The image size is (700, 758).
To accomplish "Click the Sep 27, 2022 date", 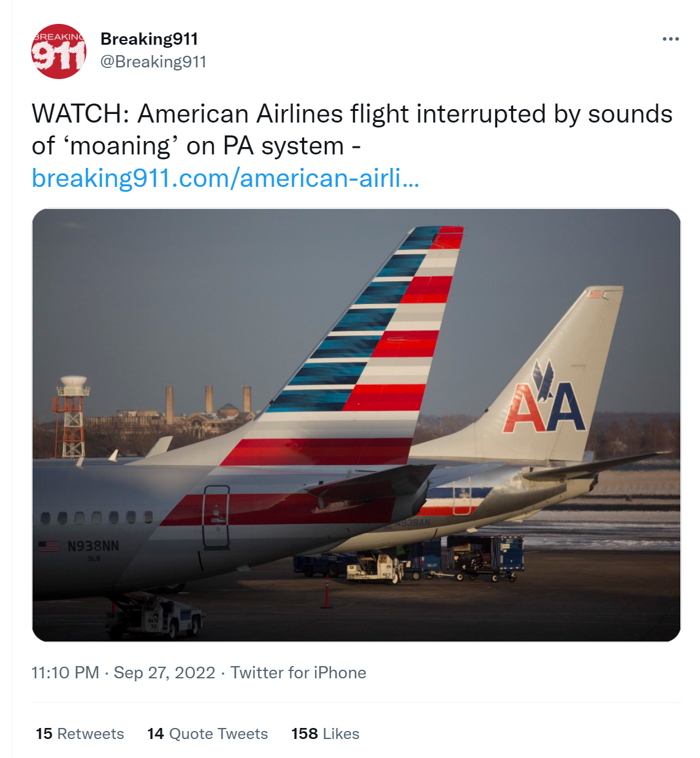I will [x=164, y=673].
